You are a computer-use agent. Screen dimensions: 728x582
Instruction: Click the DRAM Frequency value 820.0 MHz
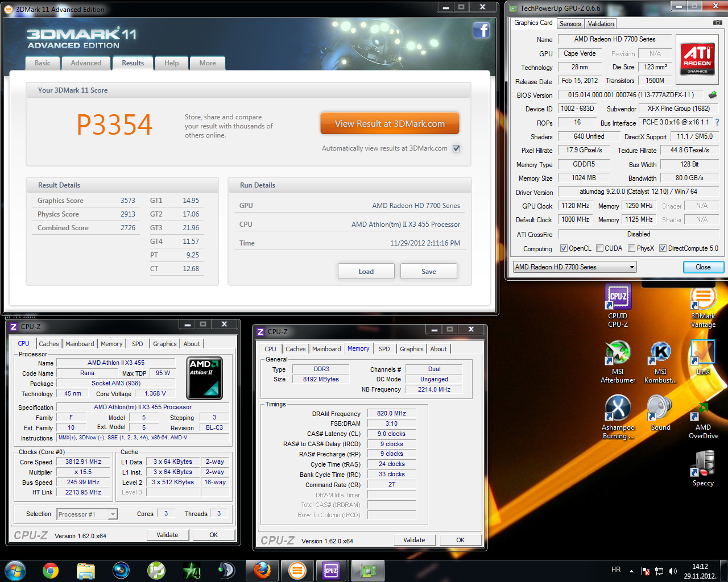pyautogui.click(x=391, y=413)
